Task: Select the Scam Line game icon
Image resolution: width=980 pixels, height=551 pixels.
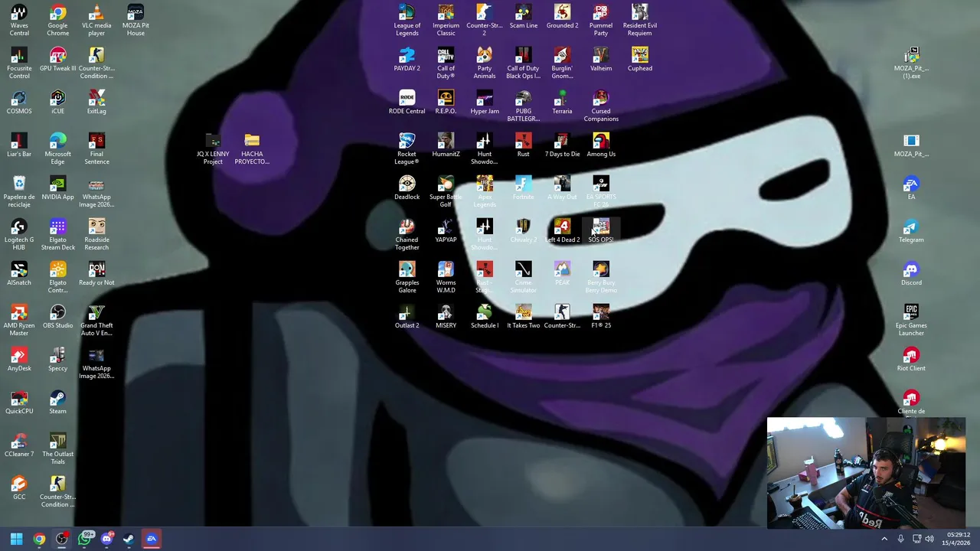Action: pos(524,16)
